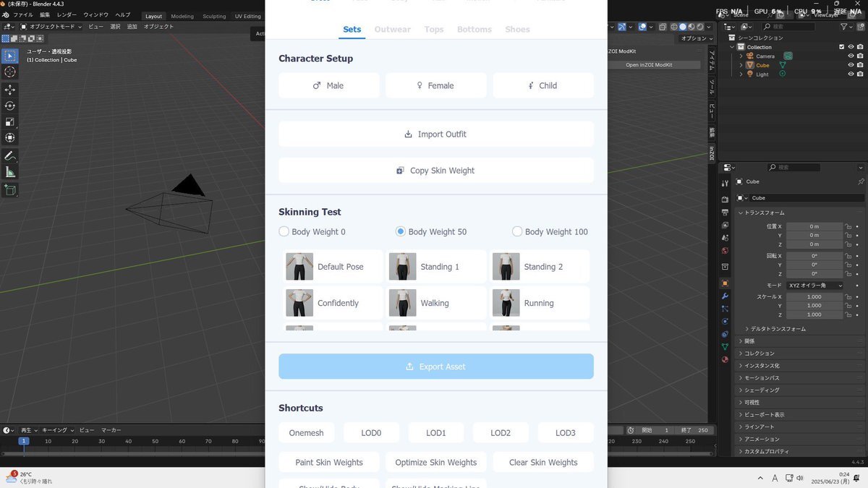Choose the Move tool in viewport toolbar
The width and height of the screenshot is (868, 488).
[10, 90]
